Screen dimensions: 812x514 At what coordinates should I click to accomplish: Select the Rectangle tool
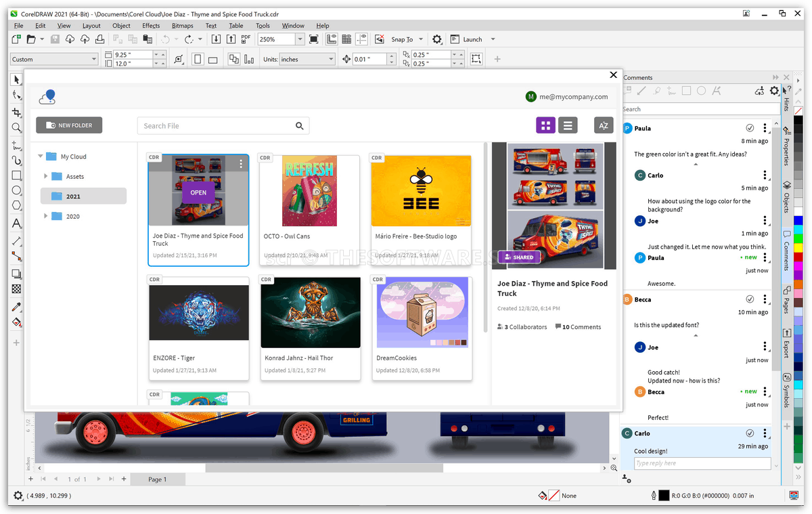pyautogui.click(x=17, y=176)
